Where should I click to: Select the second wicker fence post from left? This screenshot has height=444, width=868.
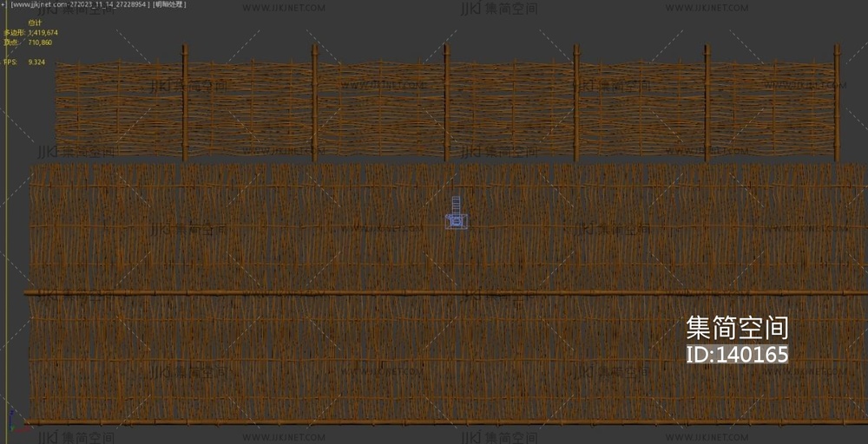(315, 104)
